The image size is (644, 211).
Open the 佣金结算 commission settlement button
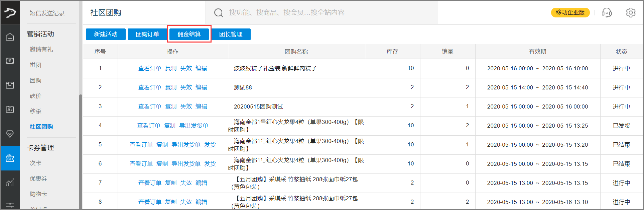tap(189, 34)
